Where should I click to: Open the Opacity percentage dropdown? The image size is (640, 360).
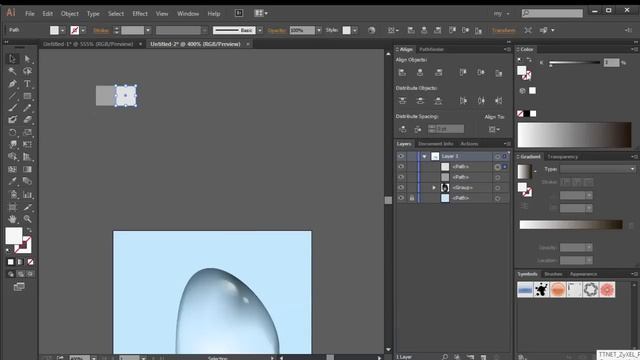click(x=319, y=30)
